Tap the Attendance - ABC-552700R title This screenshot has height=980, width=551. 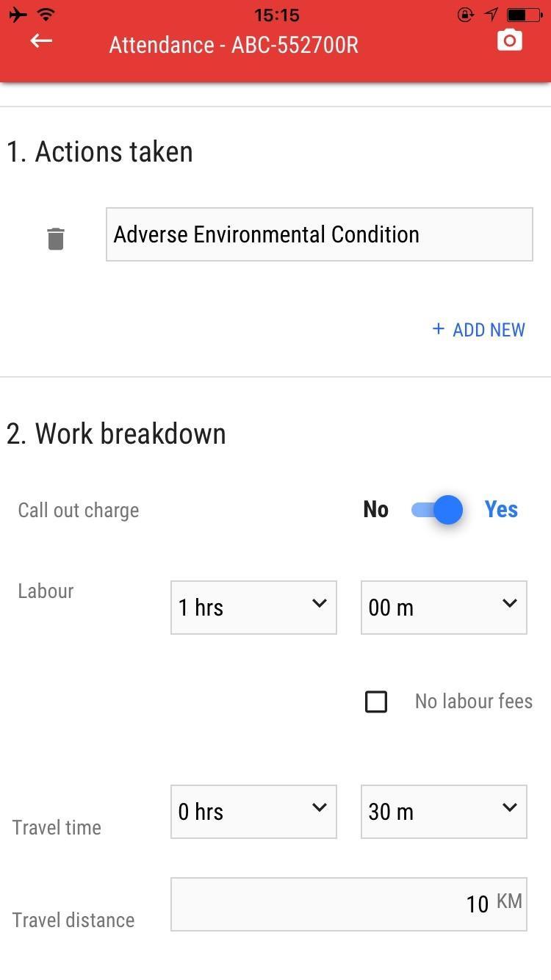pyautogui.click(x=234, y=45)
